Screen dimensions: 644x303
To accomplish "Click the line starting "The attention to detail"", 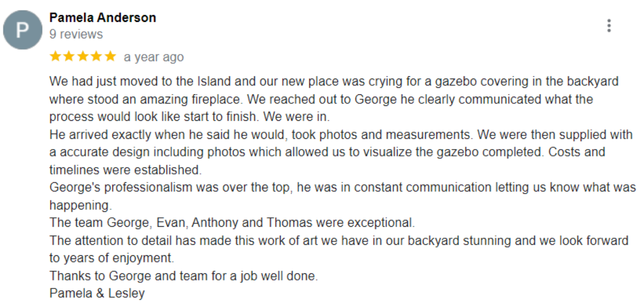I will pos(338,241).
